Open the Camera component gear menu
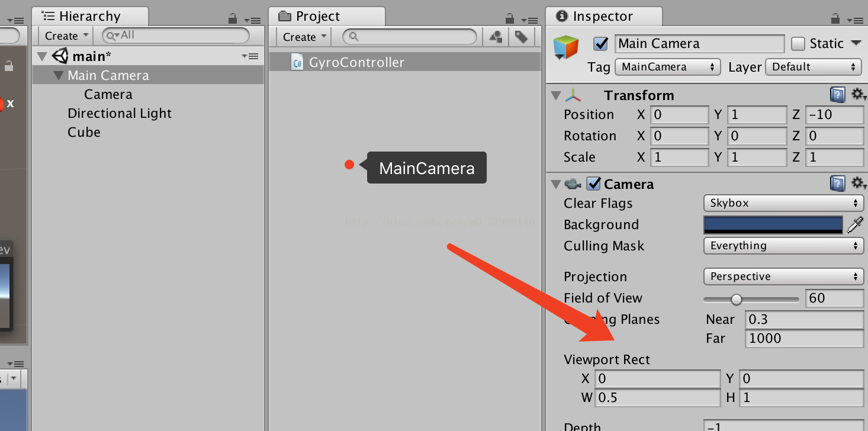 click(x=858, y=184)
